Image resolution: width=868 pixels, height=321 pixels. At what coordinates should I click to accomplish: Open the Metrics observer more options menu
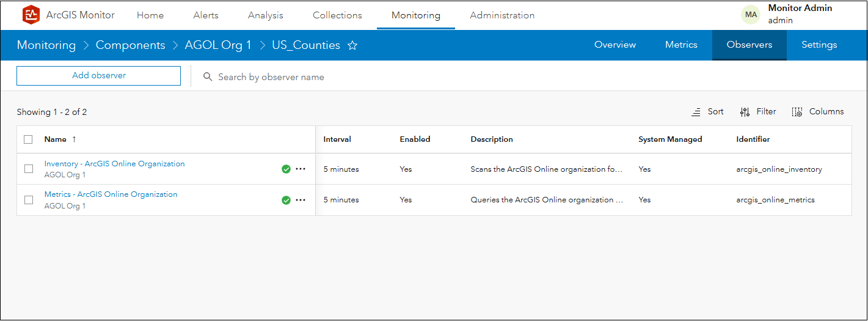(301, 200)
